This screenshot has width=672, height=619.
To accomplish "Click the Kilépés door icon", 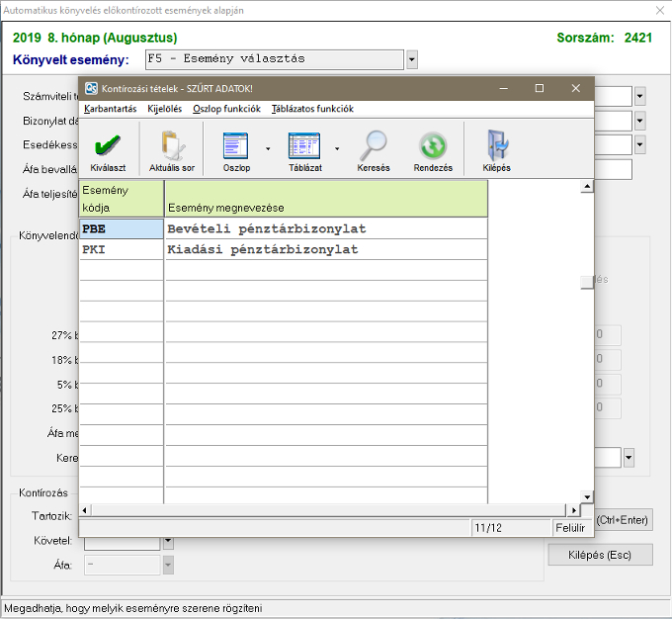I will pyautogui.click(x=496, y=146).
